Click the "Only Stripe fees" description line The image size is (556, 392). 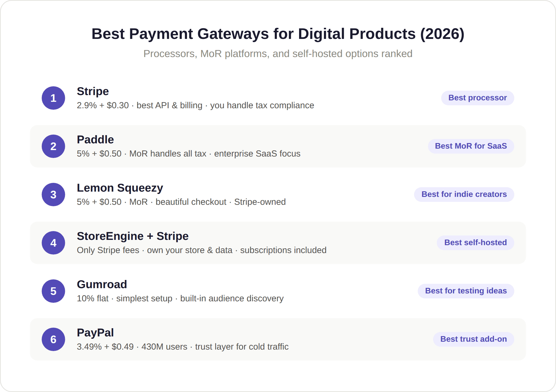(202, 250)
